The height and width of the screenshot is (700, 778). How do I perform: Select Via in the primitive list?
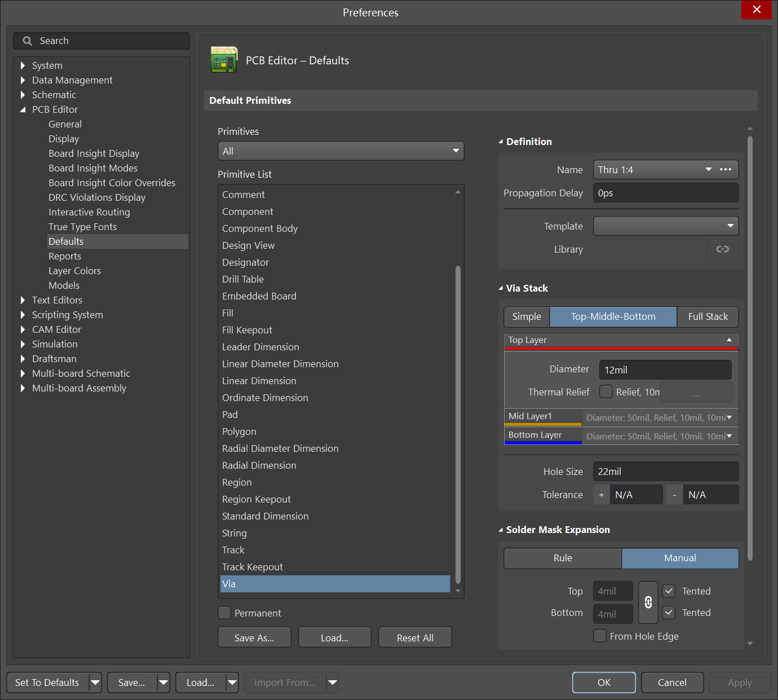[x=335, y=584]
